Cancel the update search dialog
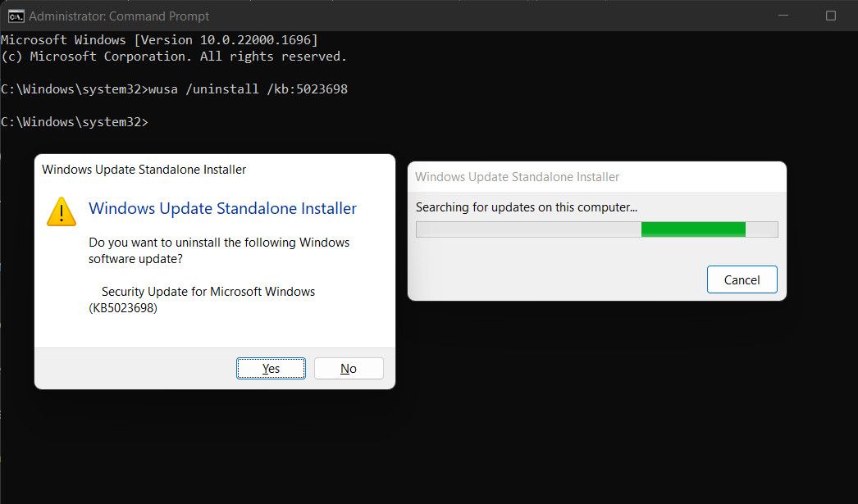858x504 pixels. 742,279
